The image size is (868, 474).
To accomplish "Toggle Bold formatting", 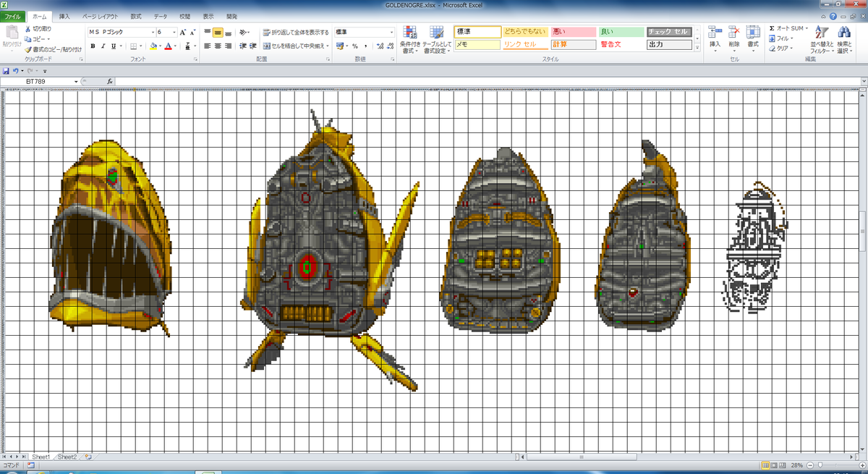I will 92,46.
